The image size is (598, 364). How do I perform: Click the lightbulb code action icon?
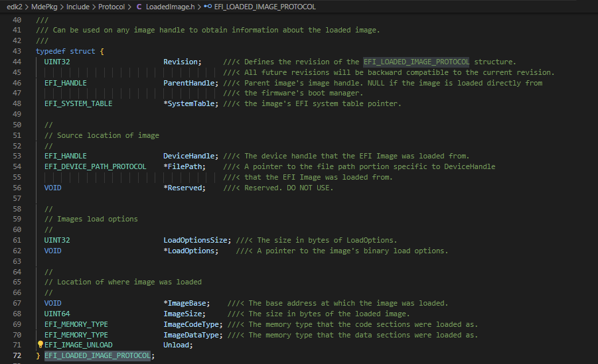pos(40,345)
